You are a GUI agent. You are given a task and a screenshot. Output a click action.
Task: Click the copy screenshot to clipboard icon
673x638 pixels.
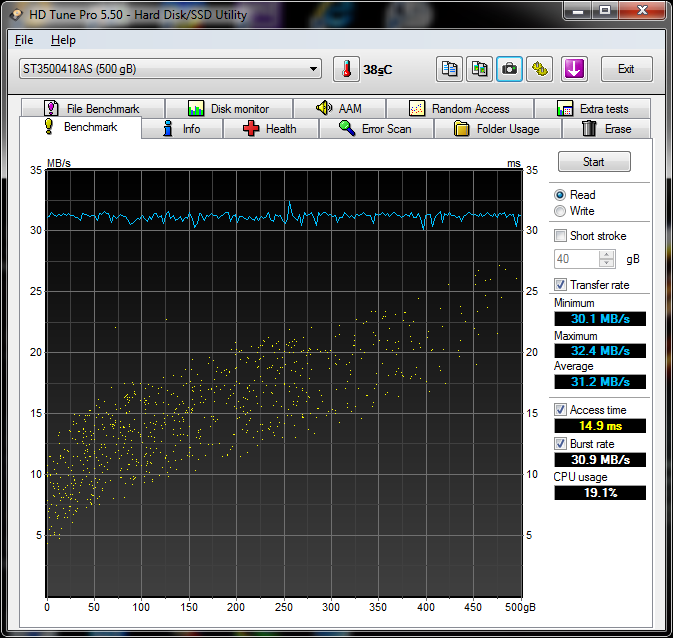click(480, 69)
